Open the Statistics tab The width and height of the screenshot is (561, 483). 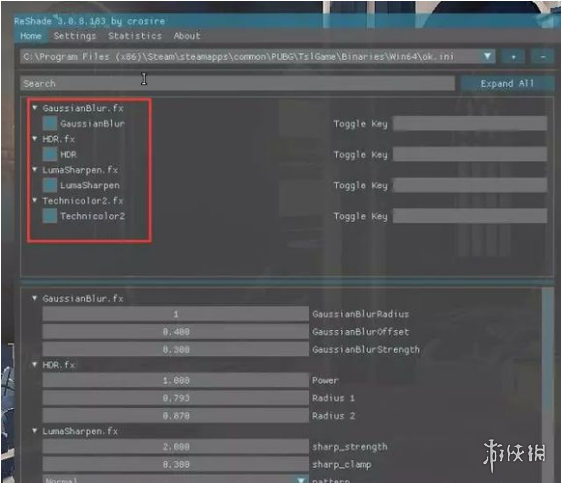coord(135,36)
